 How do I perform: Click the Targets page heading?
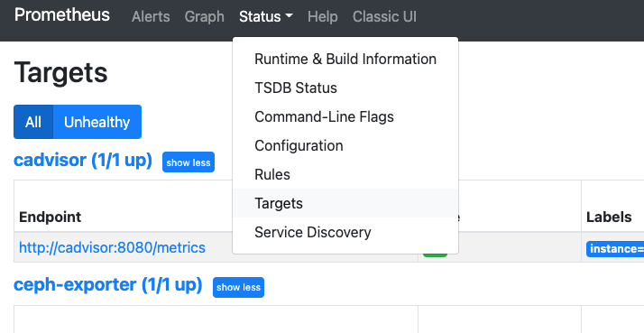pos(60,73)
